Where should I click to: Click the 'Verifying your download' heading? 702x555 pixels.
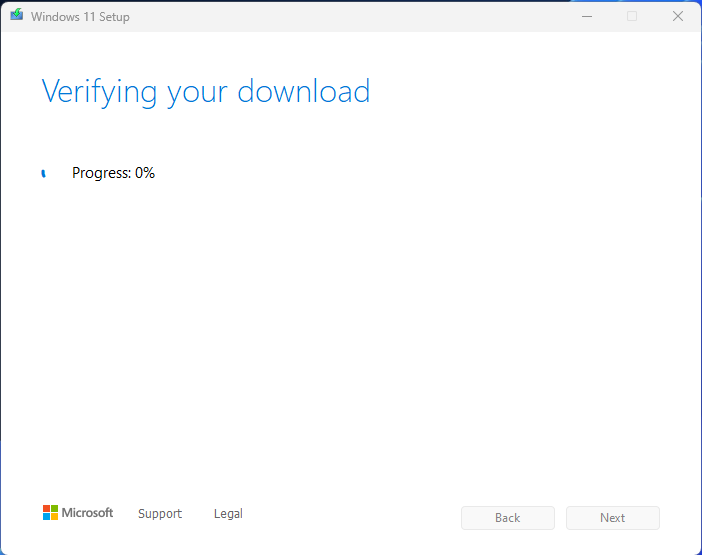(x=206, y=92)
